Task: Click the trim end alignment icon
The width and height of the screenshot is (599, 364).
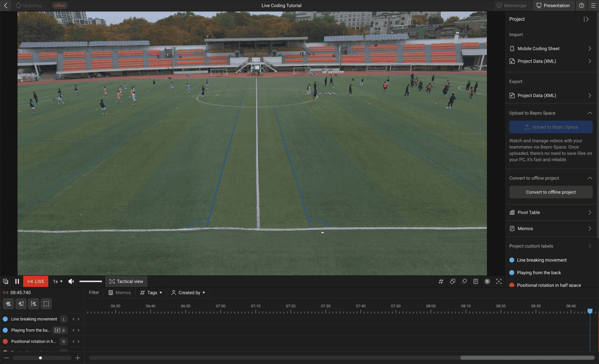Action: [x=21, y=304]
